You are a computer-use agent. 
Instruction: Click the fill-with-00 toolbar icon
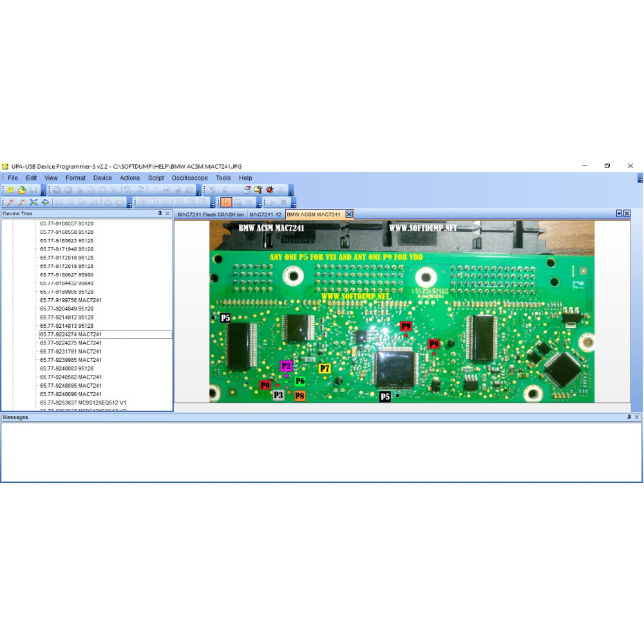click(x=178, y=190)
